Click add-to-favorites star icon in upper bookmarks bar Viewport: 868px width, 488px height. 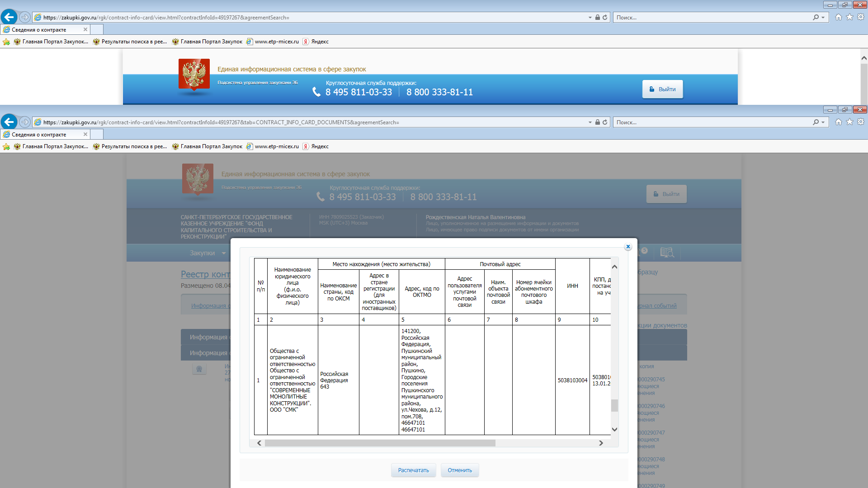tap(6, 42)
